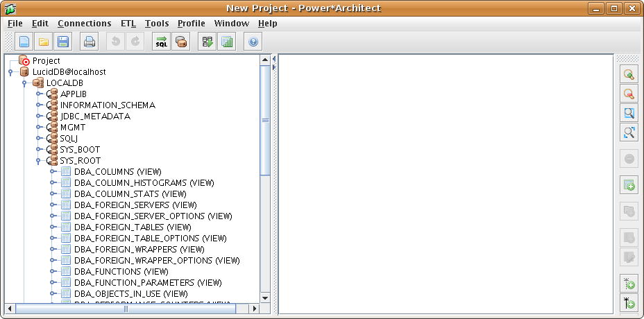644x319 pixels.
Task: Click the horizontal scrollbar thumb
Action: [126, 308]
